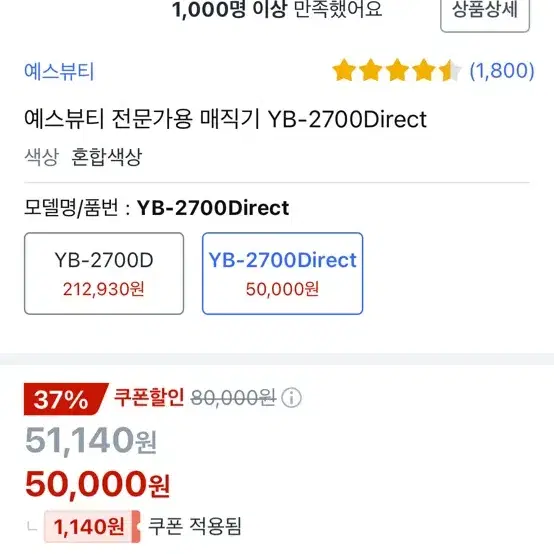Click the product title YB-2700Direct
Image resolution: width=554 pixels, height=554 pixels.
(225, 119)
